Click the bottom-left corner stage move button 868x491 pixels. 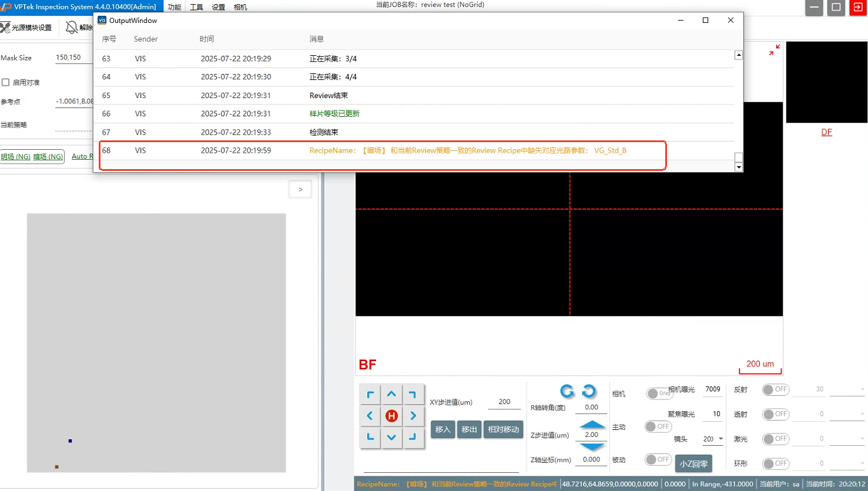(x=370, y=437)
